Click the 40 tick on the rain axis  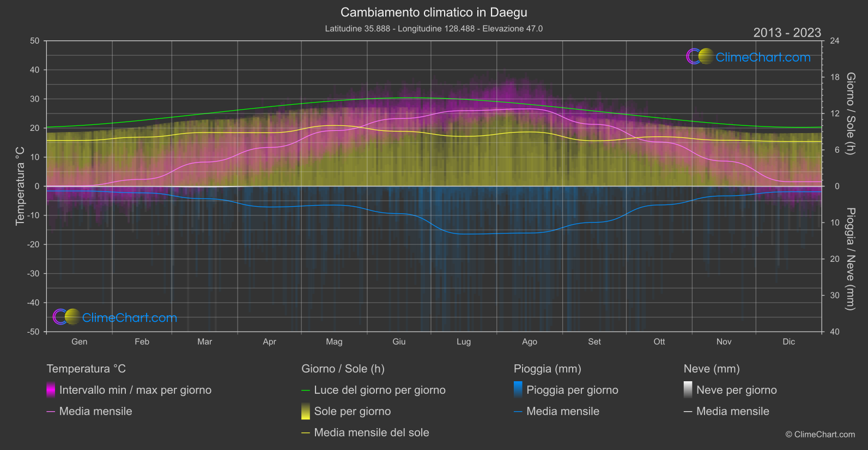coord(835,332)
